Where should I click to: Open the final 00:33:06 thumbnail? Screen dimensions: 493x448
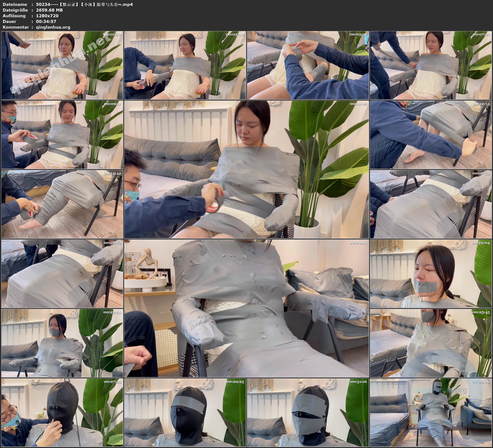coord(431,412)
